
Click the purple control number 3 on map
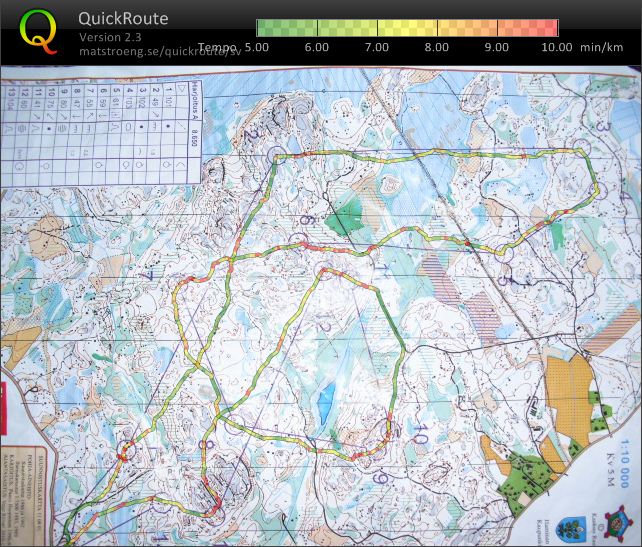pos(603,126)
